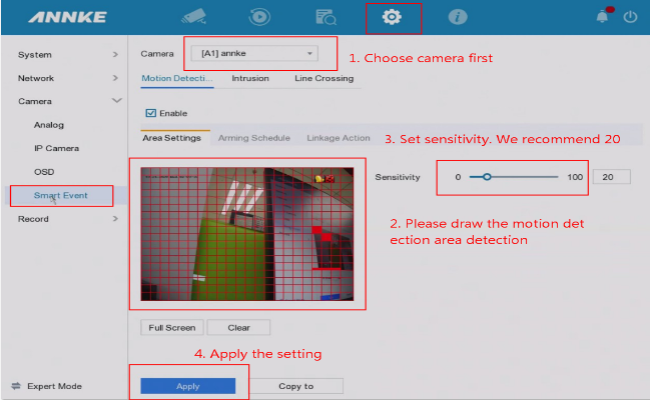
Task: Switch to the Line Crossing tab
Action: pos(323,77)
